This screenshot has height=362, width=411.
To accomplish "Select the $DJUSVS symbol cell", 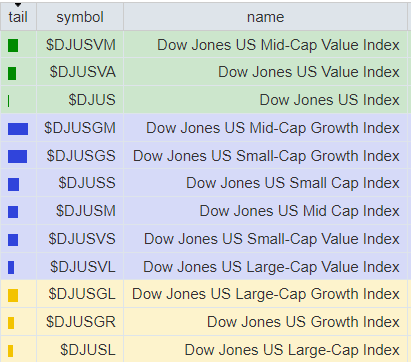I will [x=80, y=239].
